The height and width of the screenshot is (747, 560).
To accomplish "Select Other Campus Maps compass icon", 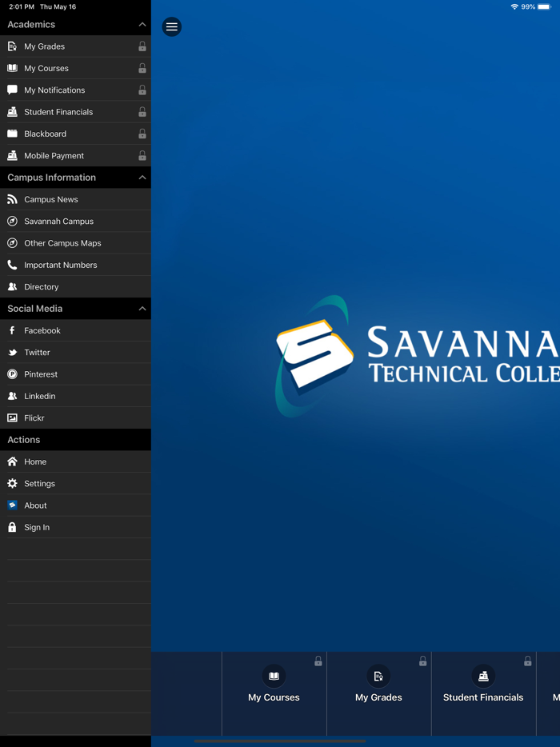I will click(x=12, y=243).
